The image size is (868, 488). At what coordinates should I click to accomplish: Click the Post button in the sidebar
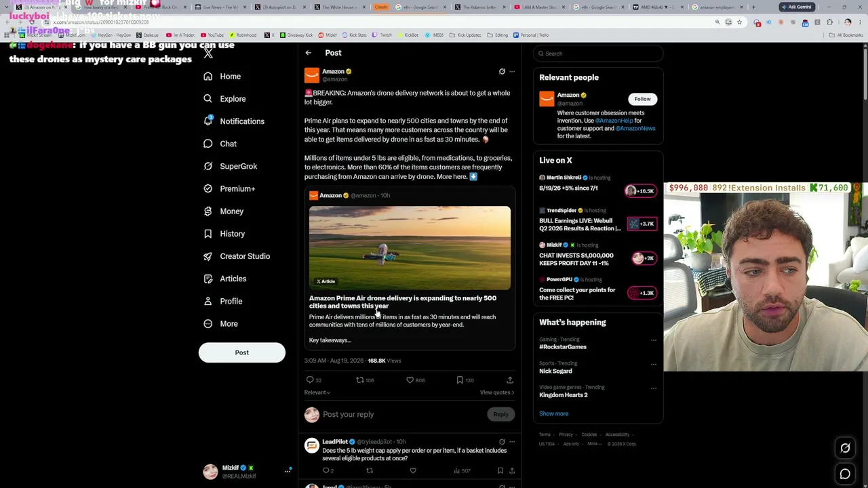click(x=242, y=352)
